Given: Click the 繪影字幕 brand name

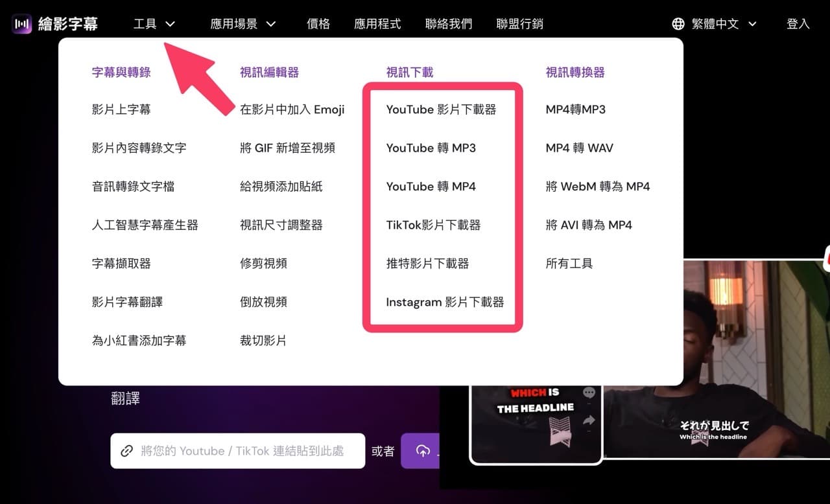Looking at the screenshot, I should point(68,25).
